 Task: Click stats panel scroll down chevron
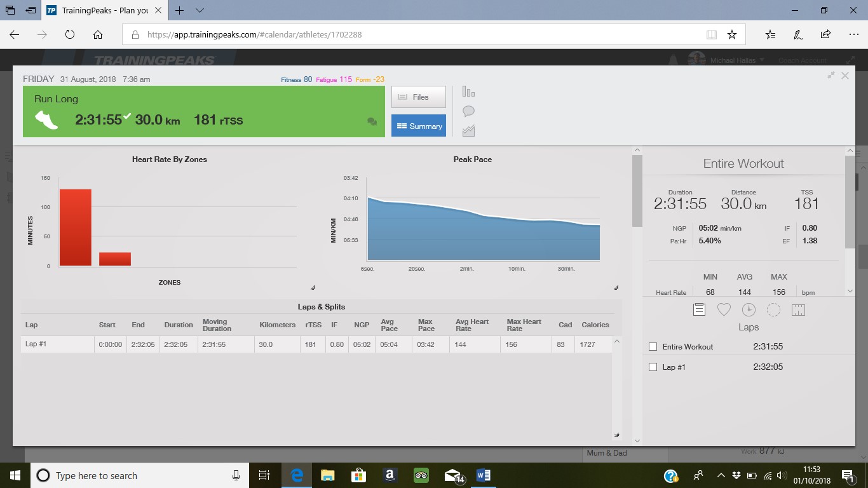(x=850, y=291)
